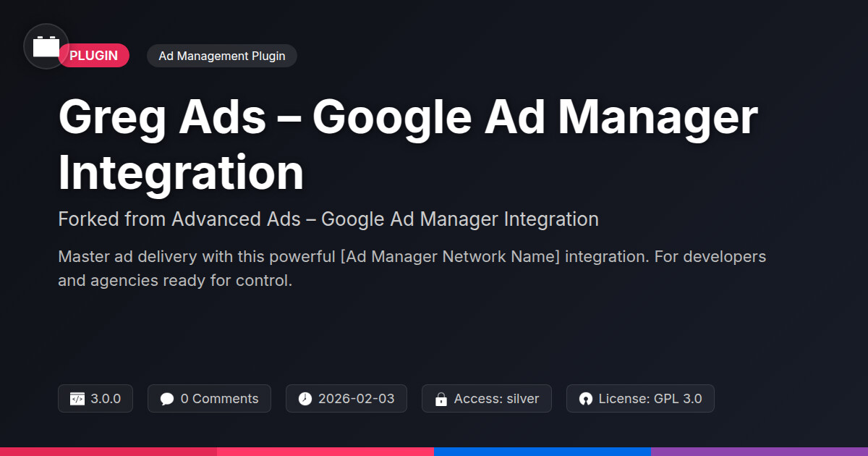Click the Access: silver label

coord(496,399)
